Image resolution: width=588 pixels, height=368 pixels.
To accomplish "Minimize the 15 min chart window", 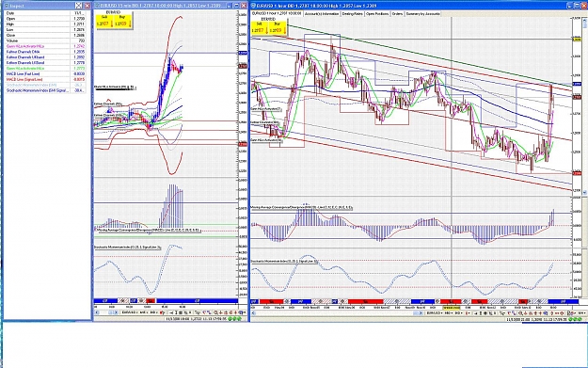I will [230, 6].
